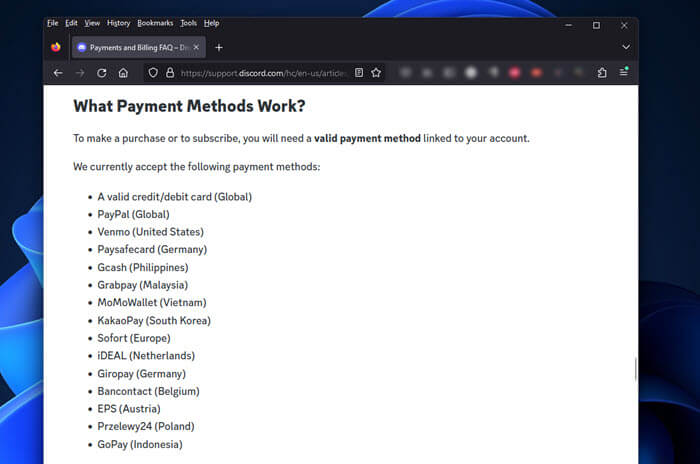This screenshot has height=464, width=700.
Task: Click Sofort (Europe) list entry
Action: click(134, 338)
